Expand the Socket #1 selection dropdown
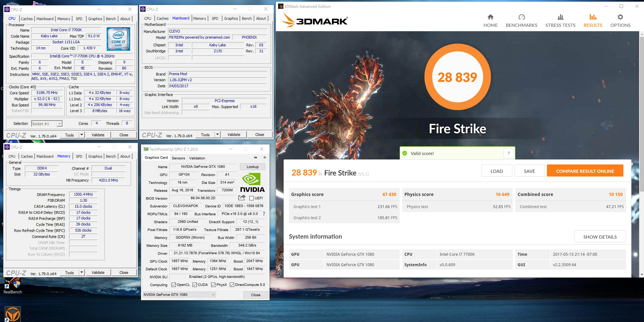Screen dimensions: 644x322 click(x=59, y=124)
